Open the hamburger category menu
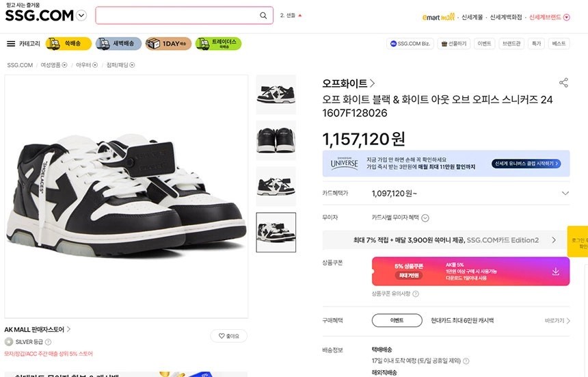 point(11,44)
